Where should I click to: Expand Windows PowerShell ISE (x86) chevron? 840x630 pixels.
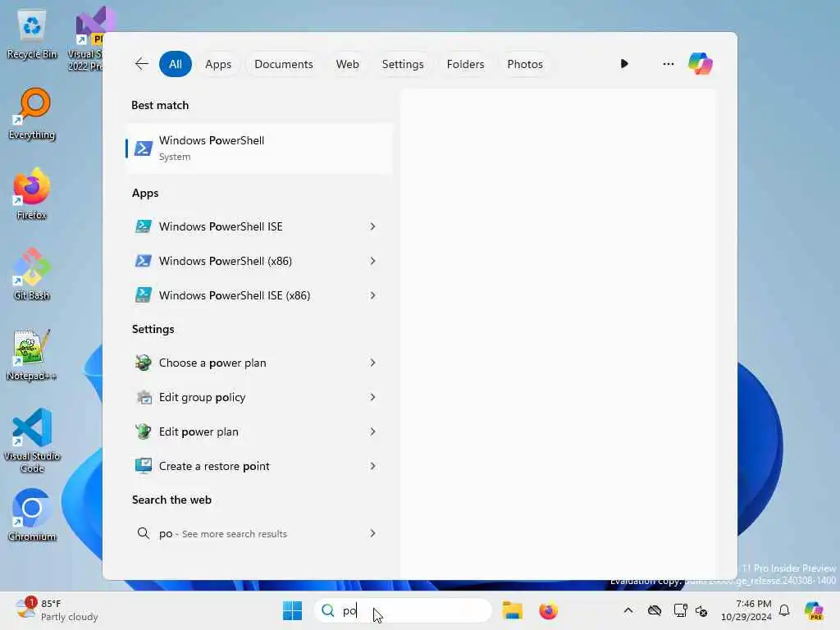pyautogui.click(x=373, y=295)
